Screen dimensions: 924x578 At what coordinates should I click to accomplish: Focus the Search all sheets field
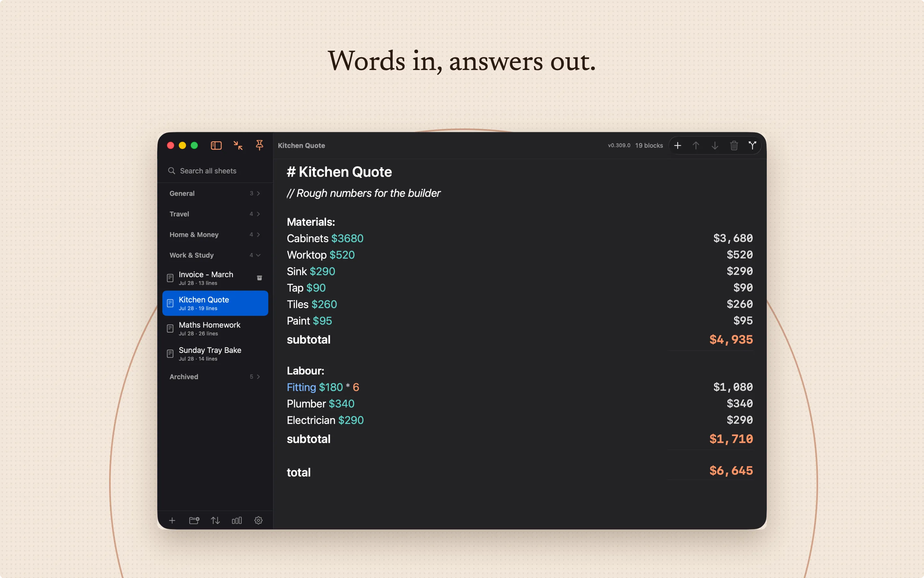pyautogui.click(x=215, y=171)
